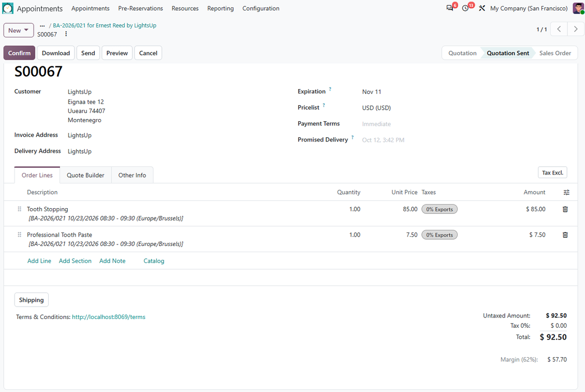Edit the Expiration date Nov 11
The width and height of the screenshot is (585, 392).
tap(372, 92)
